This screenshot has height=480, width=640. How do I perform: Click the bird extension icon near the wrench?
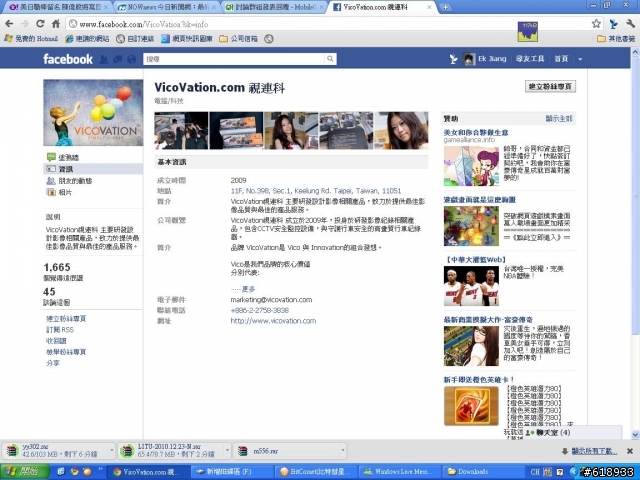tap(613, 24)
